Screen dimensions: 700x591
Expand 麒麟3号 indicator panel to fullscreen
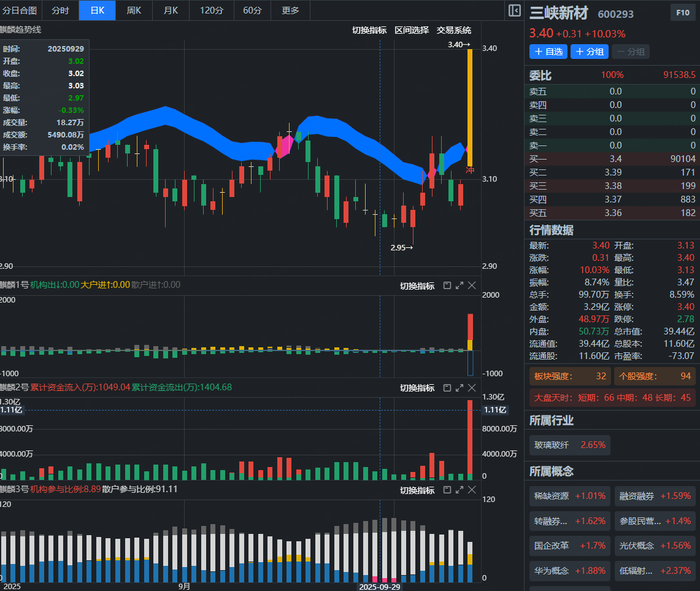coord(459,490)
